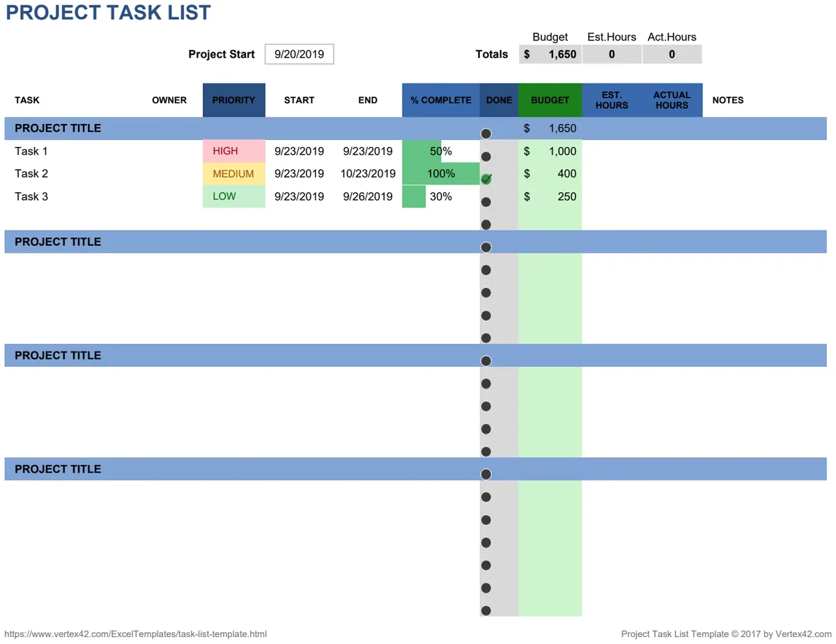This screenshot has height=644, width=836.
Task: Select Task 1's budget $1,000
Action: click(550, 151)
